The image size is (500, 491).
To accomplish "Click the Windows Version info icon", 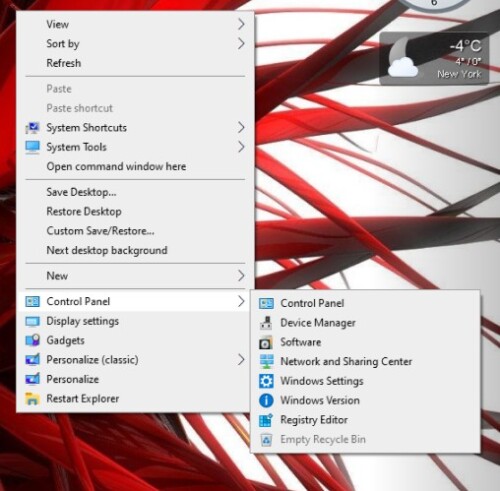I will point(266,400).
